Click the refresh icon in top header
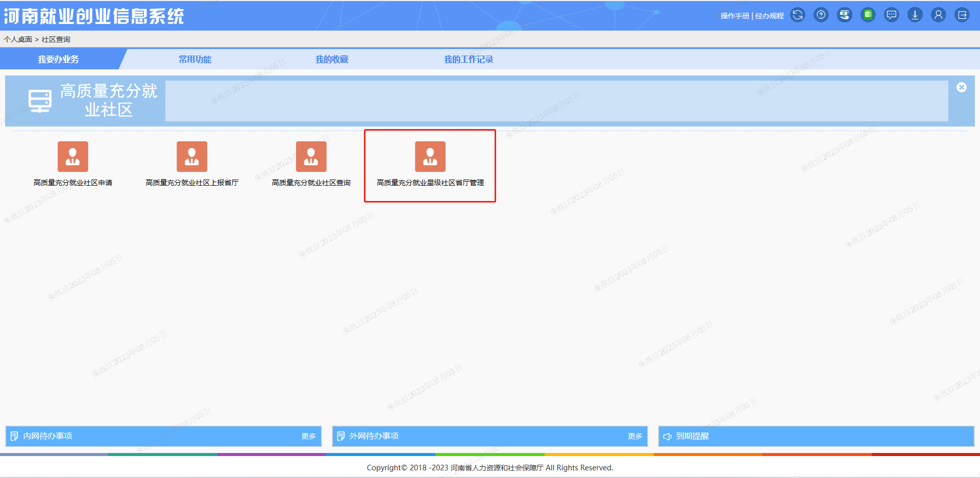Viewport: 980px width, 478px height. [797, 15]
